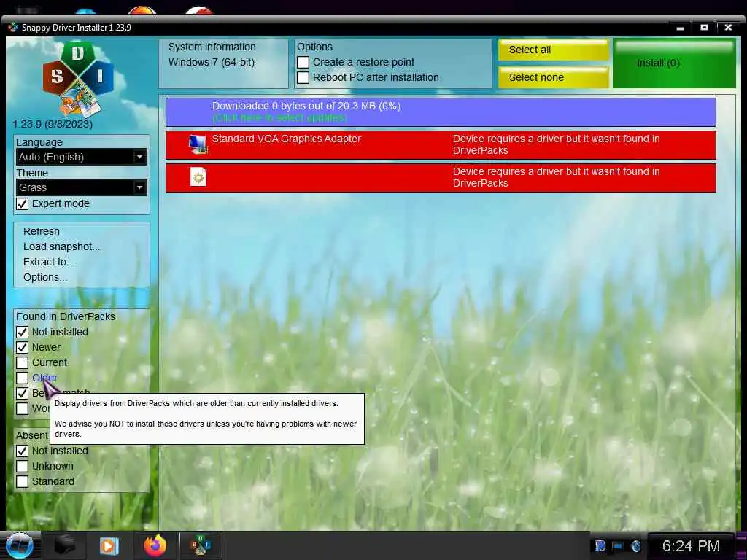Click the Standard VGA Graphics Adapter monitor icon
The image size is (747, 560).
point(198,144)
